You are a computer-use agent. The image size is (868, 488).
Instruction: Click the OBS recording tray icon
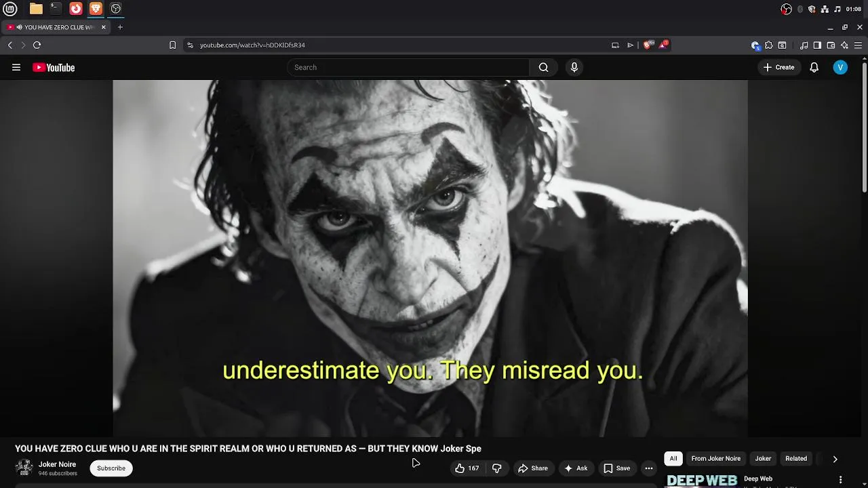[x=786, y=9]
